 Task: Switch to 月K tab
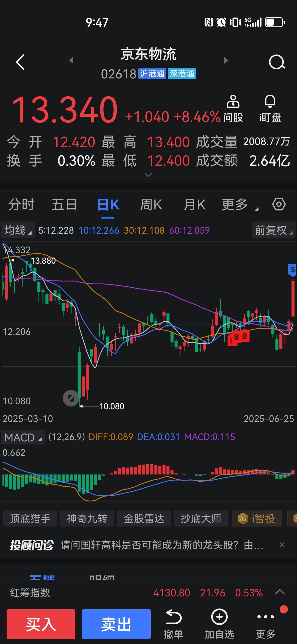point(195,204)
